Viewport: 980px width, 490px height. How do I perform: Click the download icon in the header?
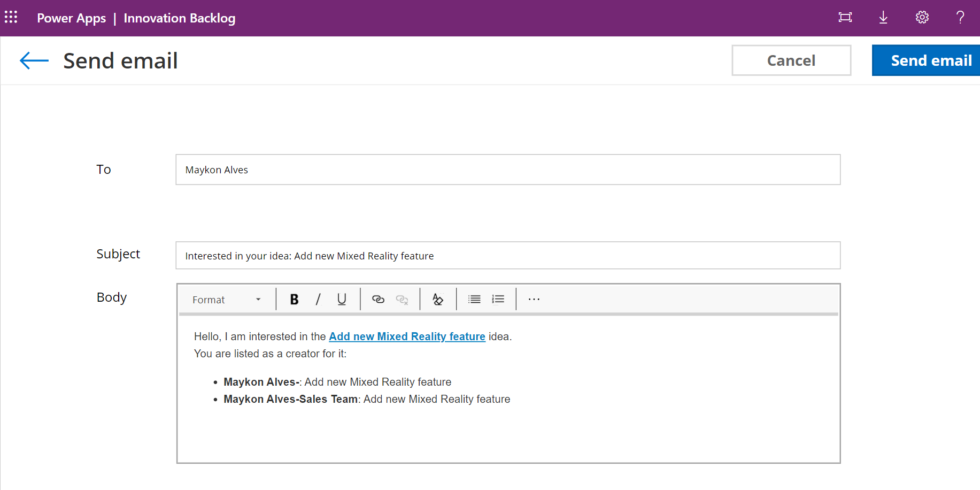click(883, 17)
